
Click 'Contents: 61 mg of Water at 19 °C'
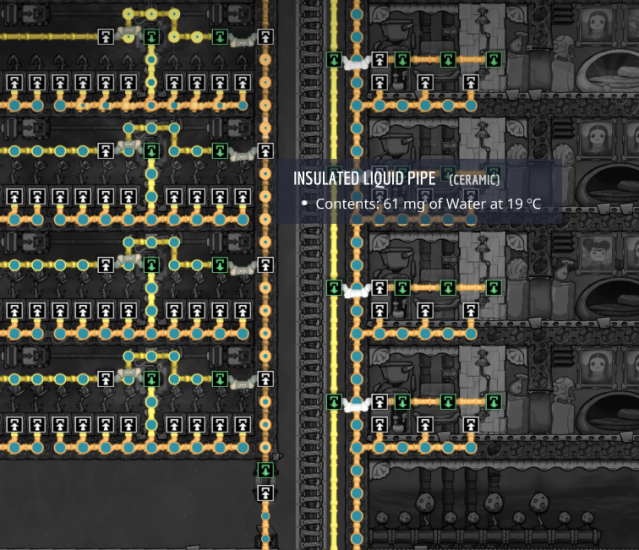coord(428,204)
